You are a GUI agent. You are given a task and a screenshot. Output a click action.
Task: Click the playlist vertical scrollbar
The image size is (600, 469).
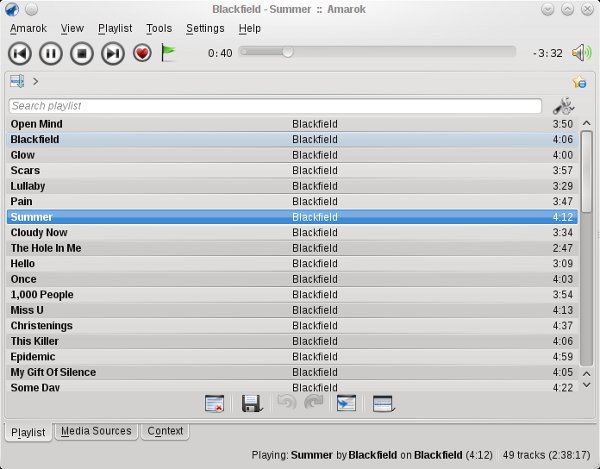pyautogui.click(x=586, y=249)
